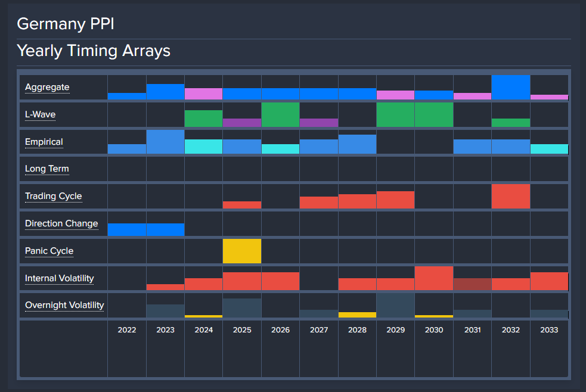Click the L-Wave row label
Image resolution: width=586 pixels, height=392 pixels.
tap(41, 114)
